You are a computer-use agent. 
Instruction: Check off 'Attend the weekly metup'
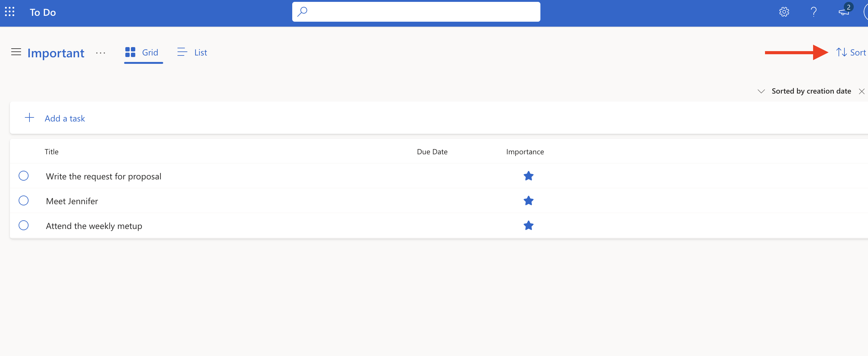point(24,225)
